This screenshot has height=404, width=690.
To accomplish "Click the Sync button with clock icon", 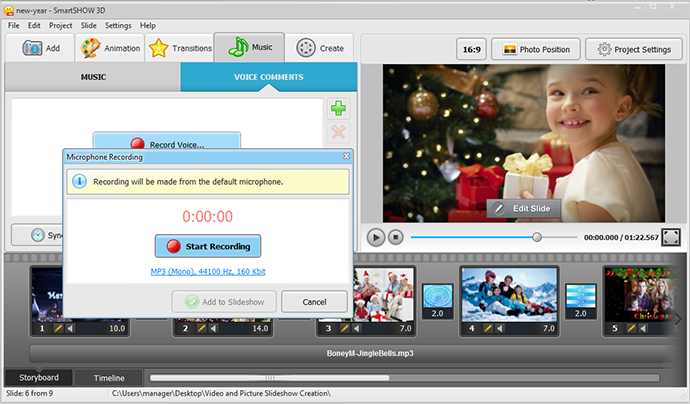I will point(37,235).
